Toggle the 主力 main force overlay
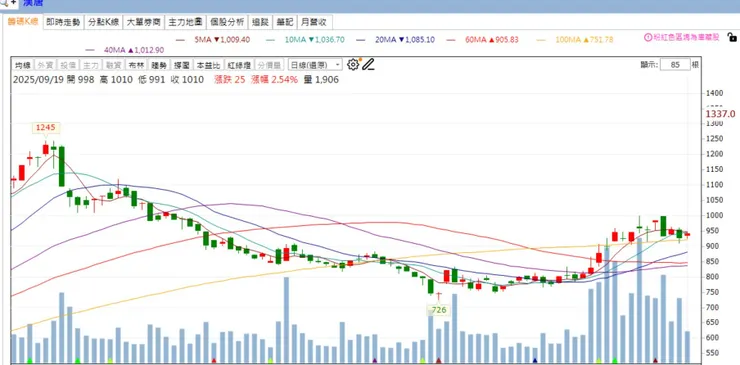The width and height of the screenshot is (740, 365). [90, 65]
